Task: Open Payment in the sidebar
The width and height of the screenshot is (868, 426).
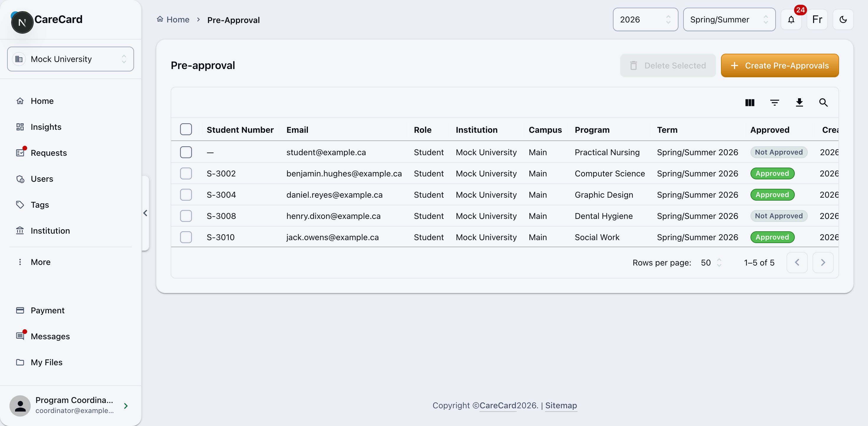Action: click(71, 310)
